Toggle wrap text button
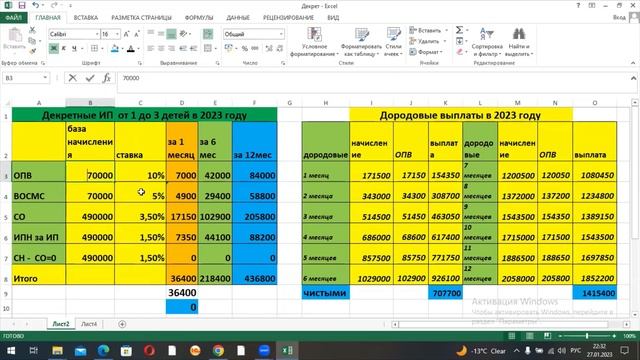 (x=208, y=34)
